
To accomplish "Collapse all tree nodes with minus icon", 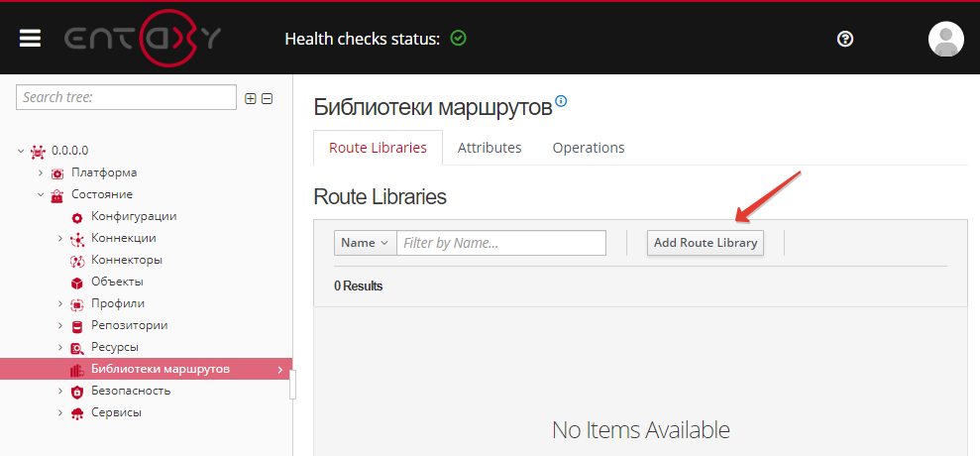I will [x=267, y=98].
